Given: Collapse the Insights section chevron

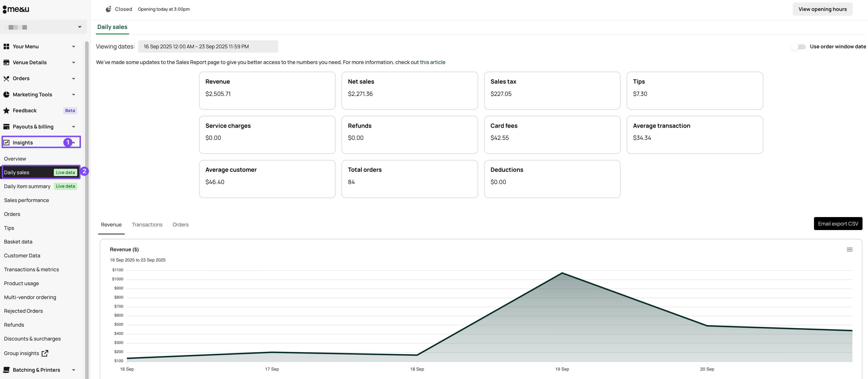Looking at the screenshot, I should coord(74,143).
